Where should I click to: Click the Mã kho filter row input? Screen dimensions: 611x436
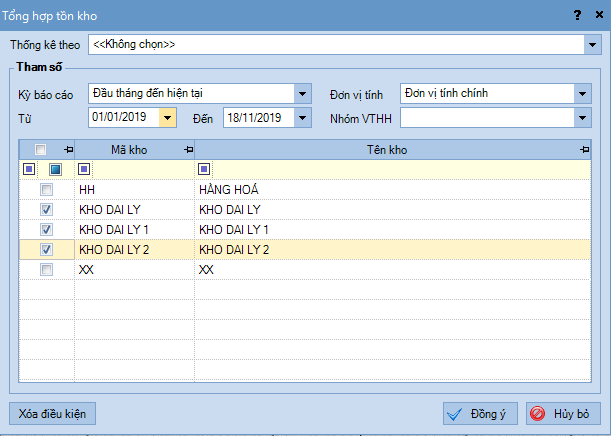click(142, 169)
